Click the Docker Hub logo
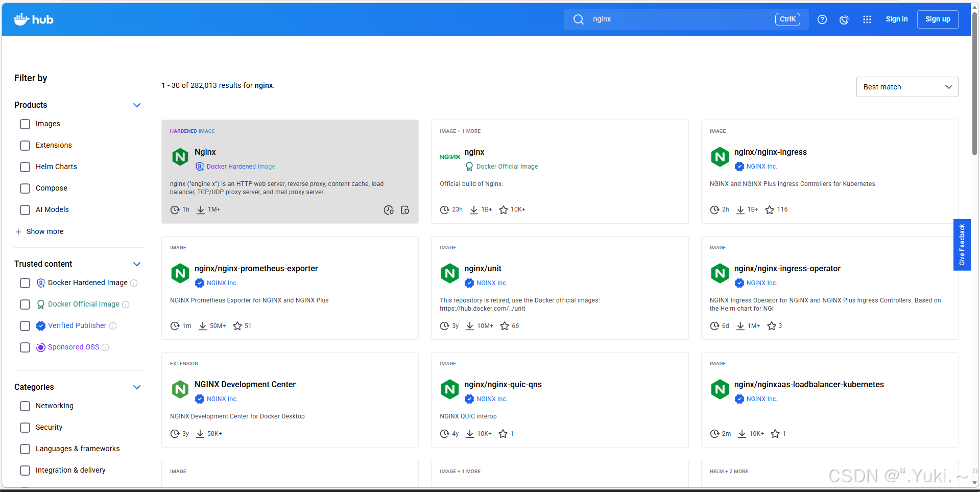This screenshot has height=492, width=980. 34,19
